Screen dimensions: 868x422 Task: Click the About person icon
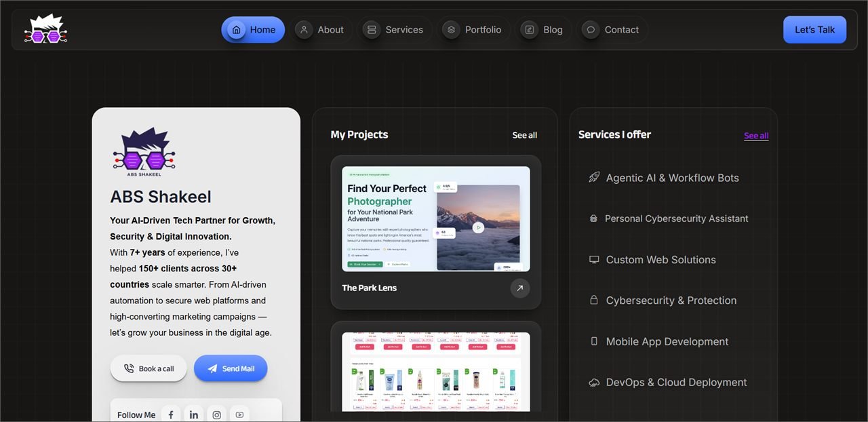point(304,30)
